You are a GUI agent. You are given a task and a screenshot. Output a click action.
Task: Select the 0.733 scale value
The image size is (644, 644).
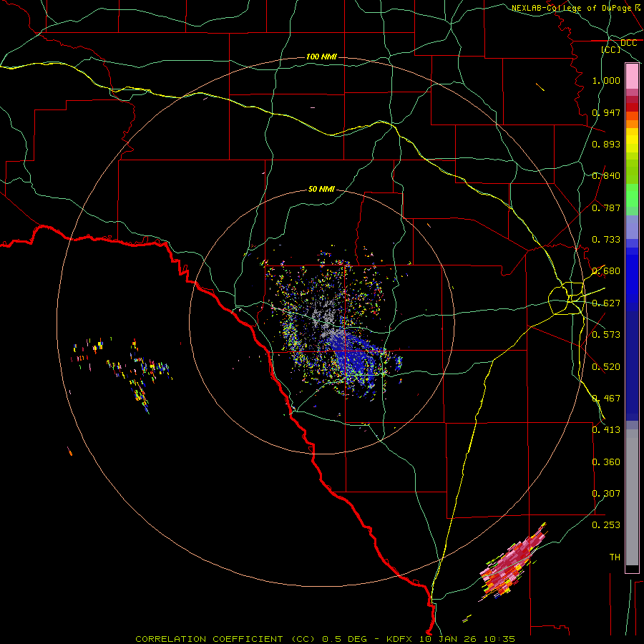[606, 240]
